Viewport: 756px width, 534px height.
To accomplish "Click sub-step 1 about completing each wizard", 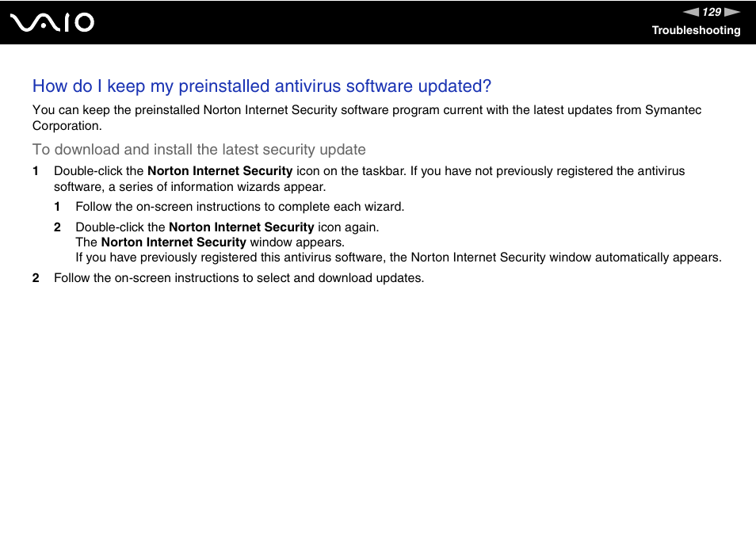I will [x=239, y=207].
